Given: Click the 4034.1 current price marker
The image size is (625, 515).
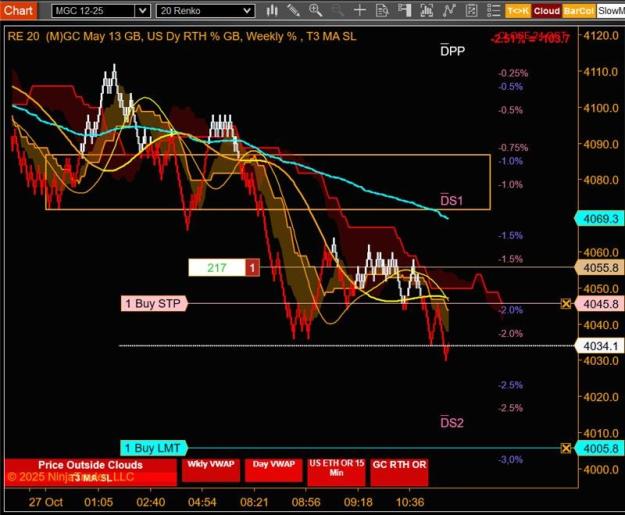Looking at the screenshot, I should pyautogui.click(x=599, y=346).
